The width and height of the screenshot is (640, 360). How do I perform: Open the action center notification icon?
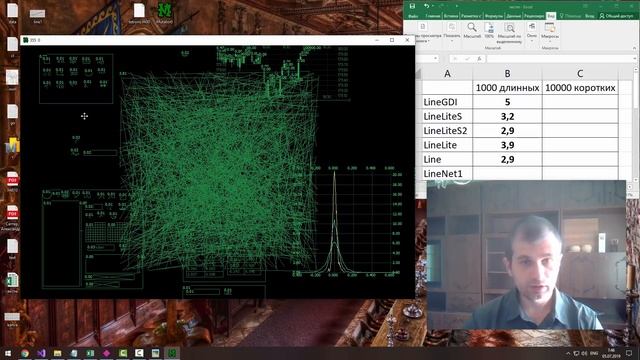tap(629, 353)
